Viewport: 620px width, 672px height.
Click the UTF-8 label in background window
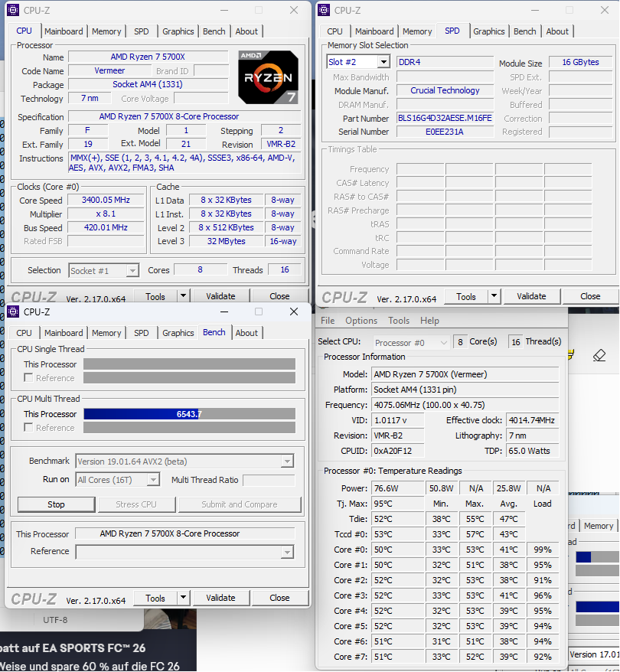55,620
